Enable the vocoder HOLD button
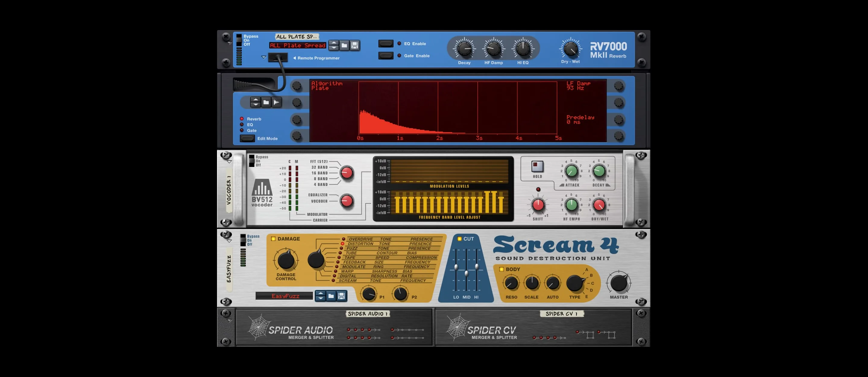Screen dimensions: 868x377 coord(537,166)
